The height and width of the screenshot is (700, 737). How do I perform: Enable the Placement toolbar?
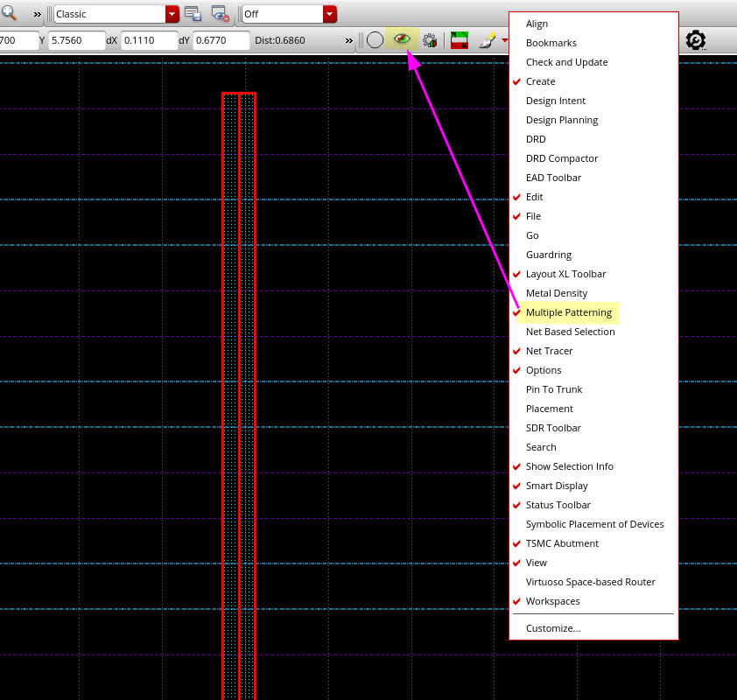point(550,409)
